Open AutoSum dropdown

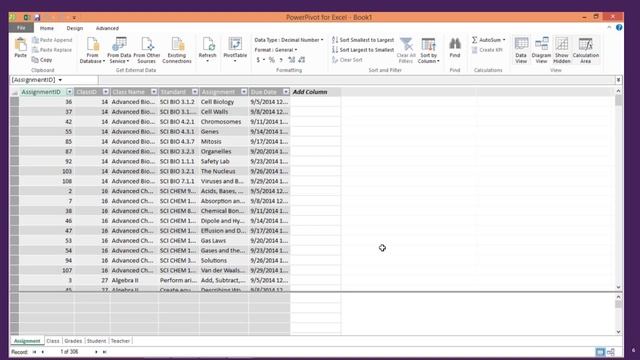click(x=489, y=40)
